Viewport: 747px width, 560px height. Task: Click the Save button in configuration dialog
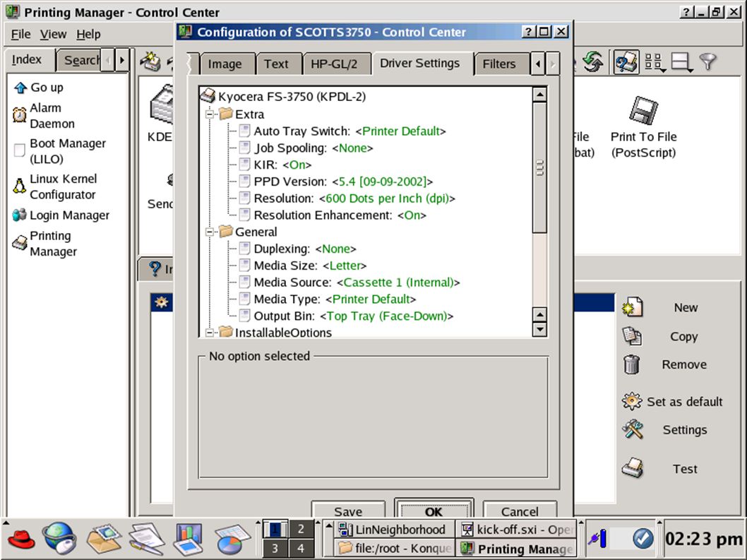click(x=348, y=511)
